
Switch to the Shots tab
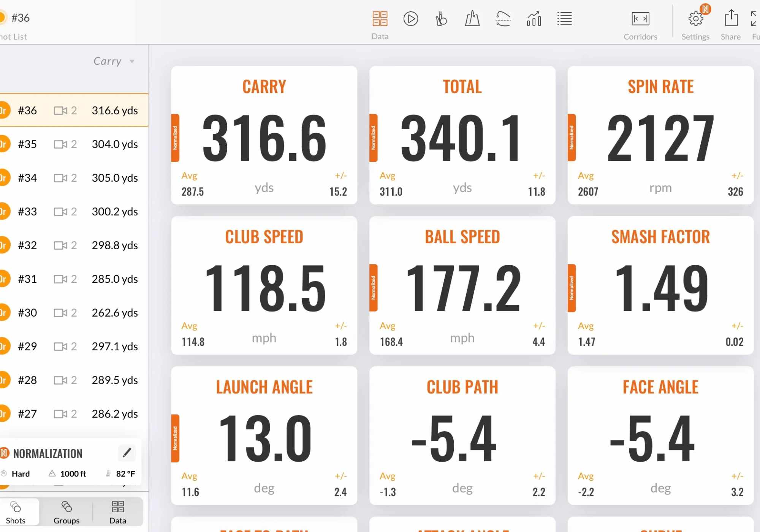16,512
